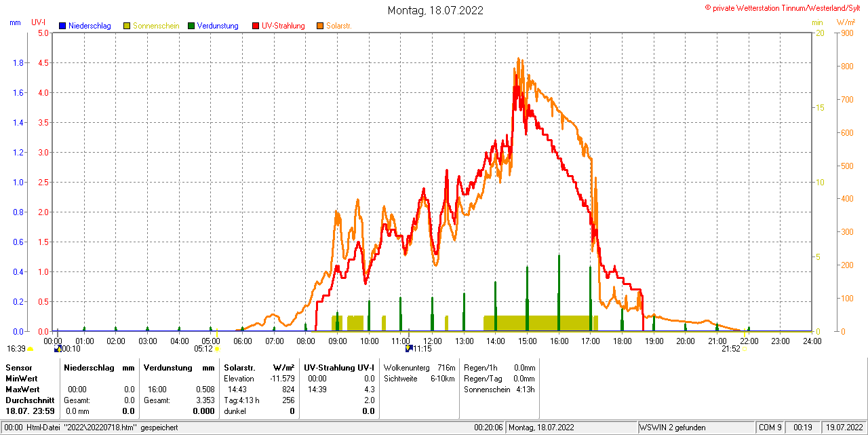Click the Niederschlag column header in table
The image size is (868, 435).
click(87, 367)
